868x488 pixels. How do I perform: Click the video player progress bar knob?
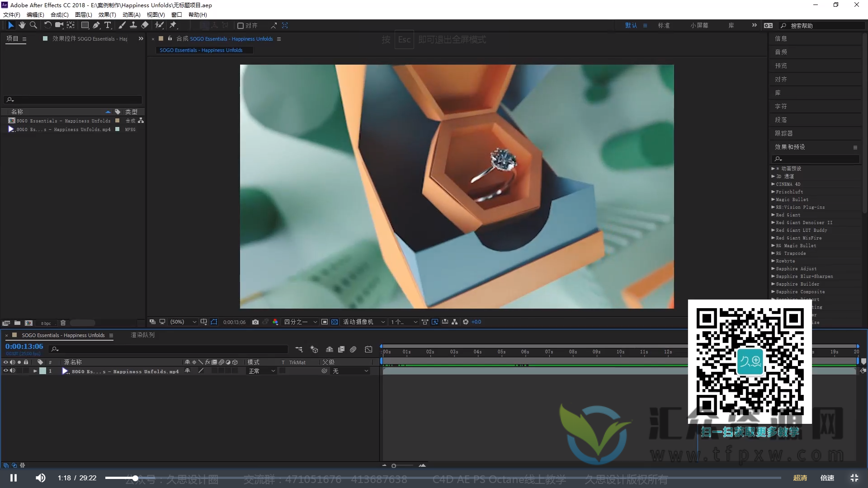click(135, 478)
